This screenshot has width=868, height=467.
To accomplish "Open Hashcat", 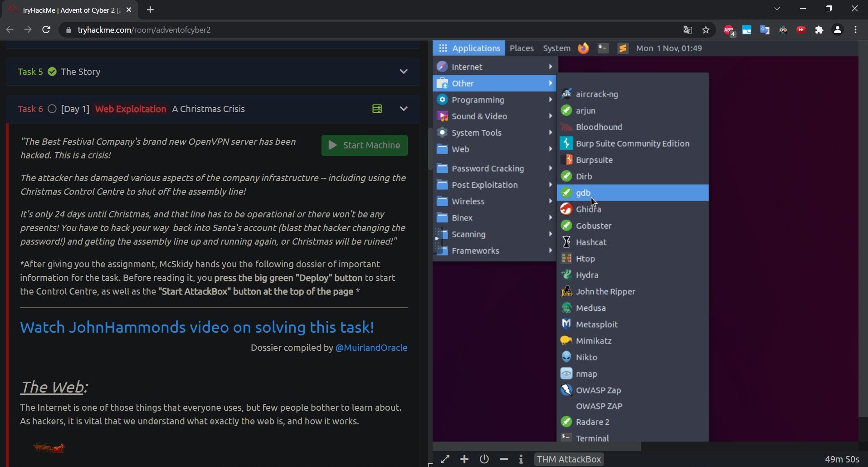I will point(633,242).
